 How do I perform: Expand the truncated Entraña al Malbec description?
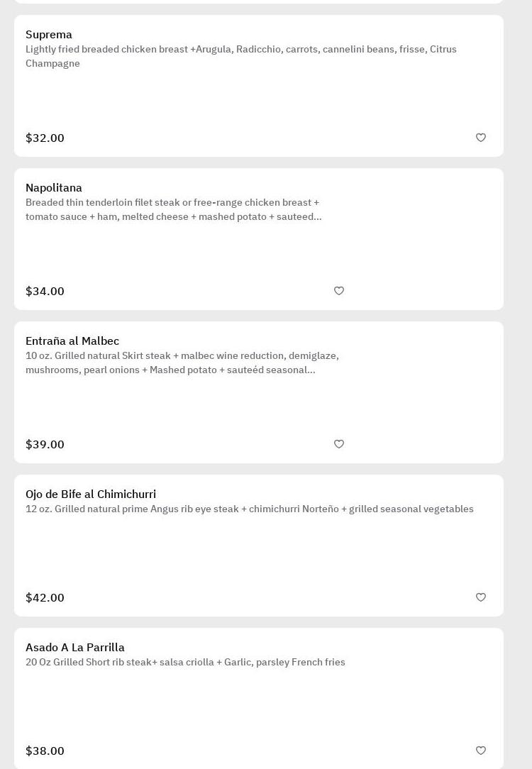tap(182, 363)
